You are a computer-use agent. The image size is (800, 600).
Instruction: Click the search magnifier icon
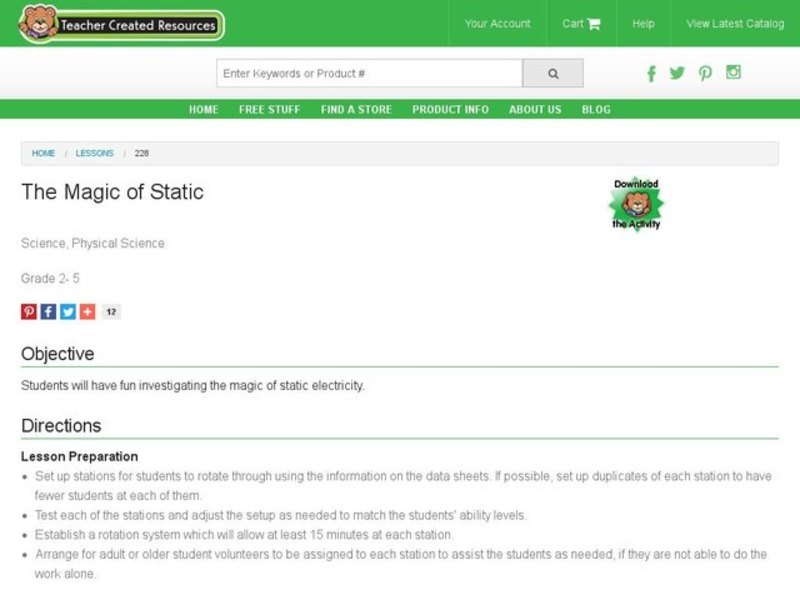click(x=553, y=73)
